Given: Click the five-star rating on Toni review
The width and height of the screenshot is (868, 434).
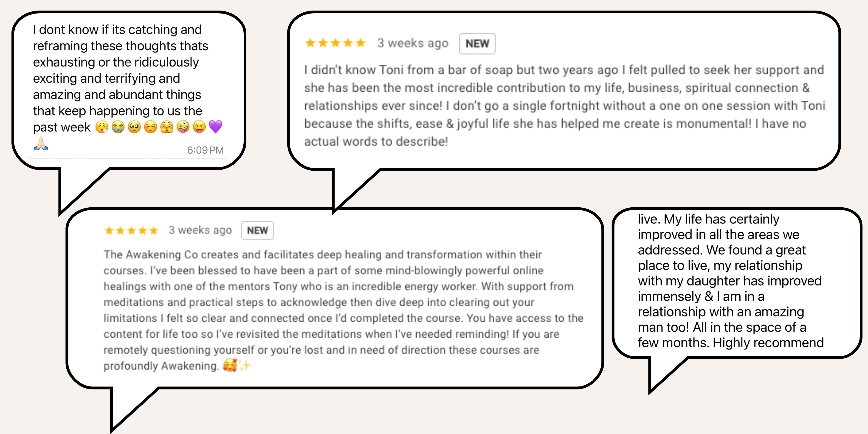Looking at the screenshot, I should point(335,43).
